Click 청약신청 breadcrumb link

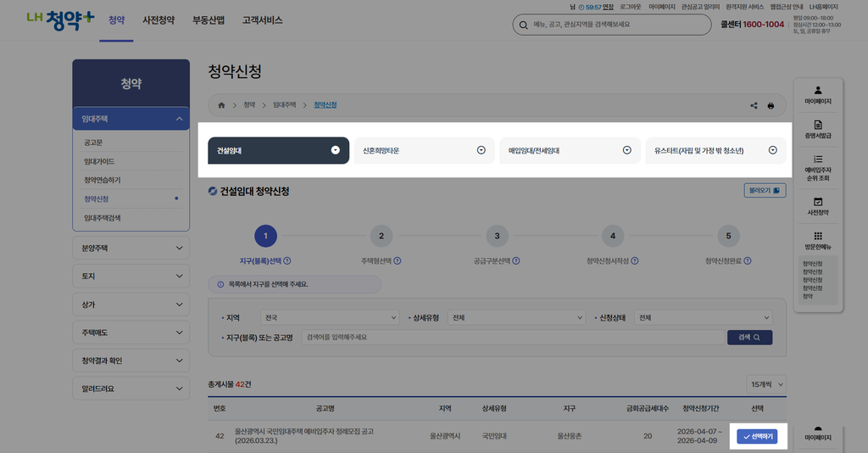click(325, 105)
